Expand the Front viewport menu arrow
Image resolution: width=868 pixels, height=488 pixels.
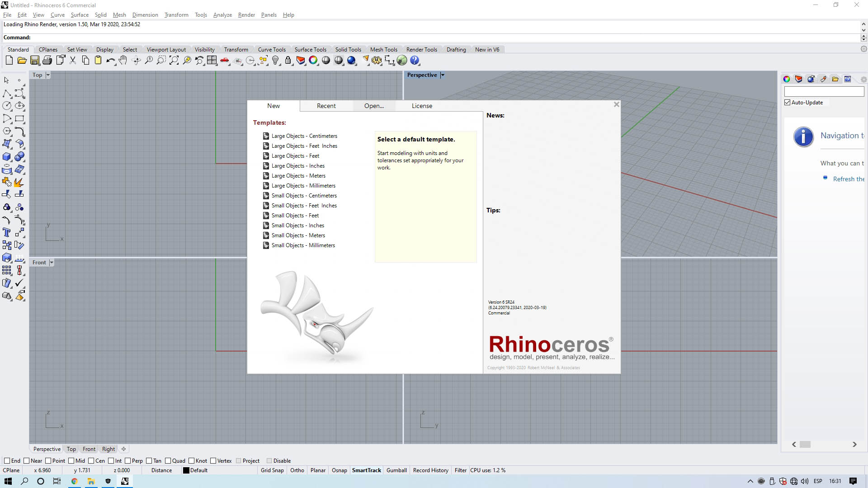click(x=52, y=263)
